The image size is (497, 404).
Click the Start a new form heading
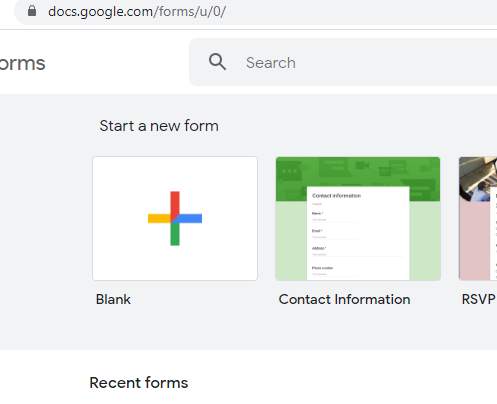coord(159,126)
